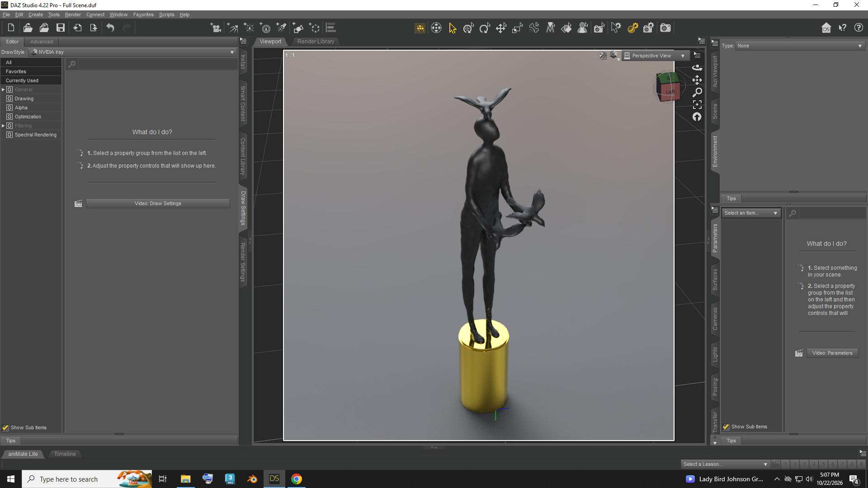Viewport: 868px width, 488px height.
Task: Create a new primitive shape
Action: coord(298,28)
